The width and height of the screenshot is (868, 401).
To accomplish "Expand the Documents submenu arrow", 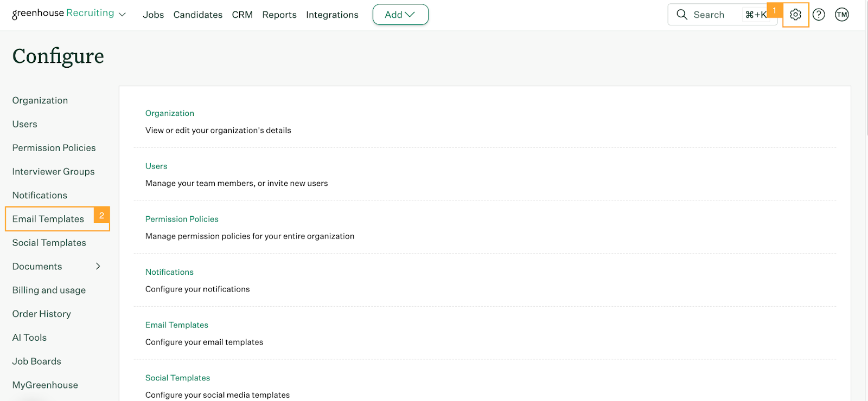I will click(x=98, y=266).
